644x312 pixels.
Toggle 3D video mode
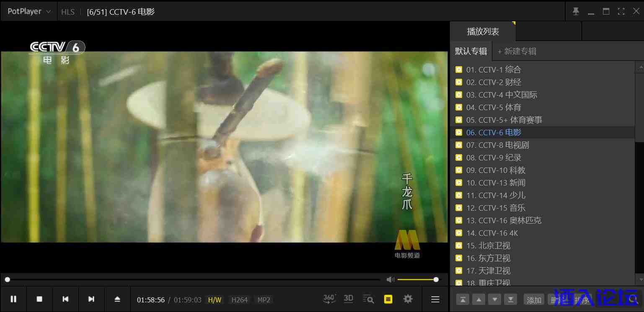coord(348,299)
